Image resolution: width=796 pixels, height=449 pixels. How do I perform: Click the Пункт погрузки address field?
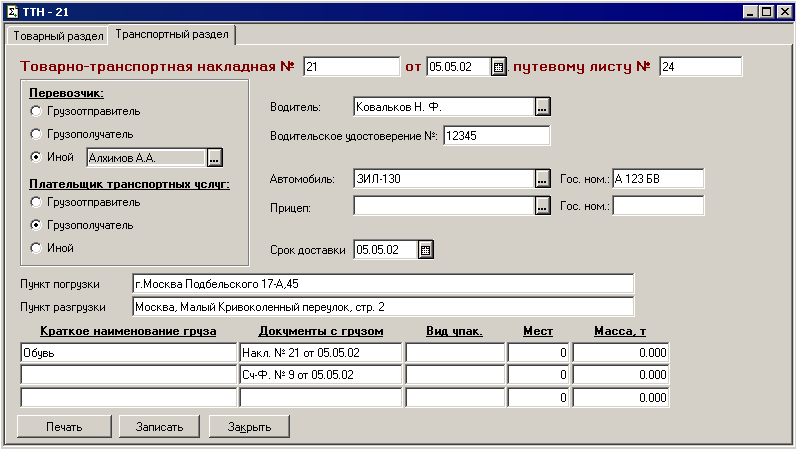(x=383, y=284)
